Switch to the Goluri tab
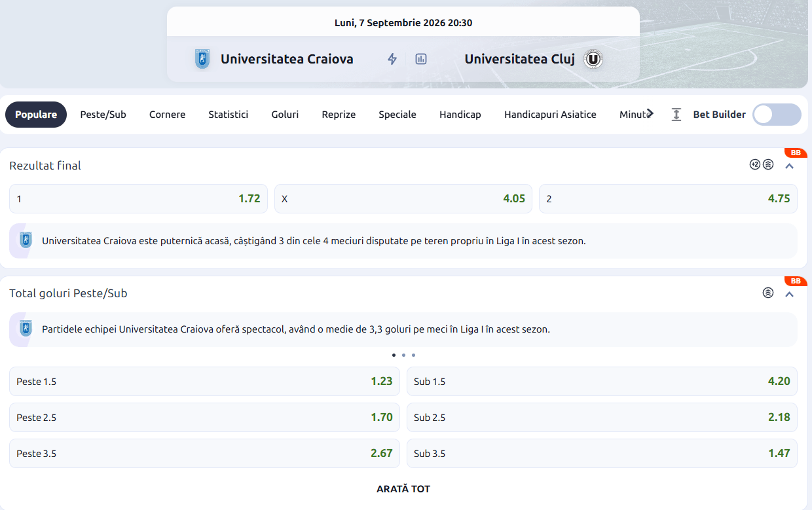Screen dimensions: 812x510 [285, 115]
